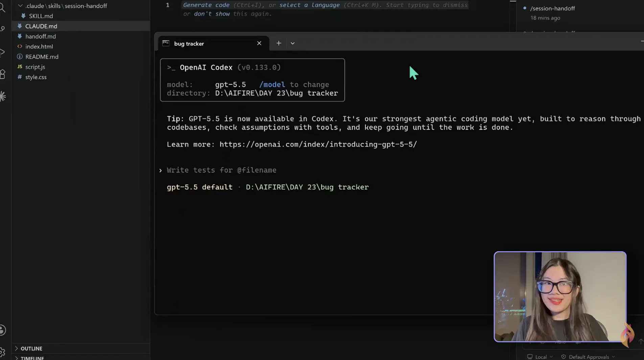The height and width of the screenshot is (360, 644).
Task: Close the bug tracker terminal tab
Action: point(259,43)
